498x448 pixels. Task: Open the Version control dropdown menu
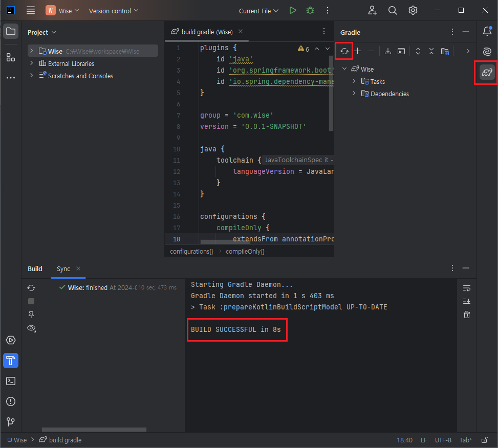pos(114,11)
